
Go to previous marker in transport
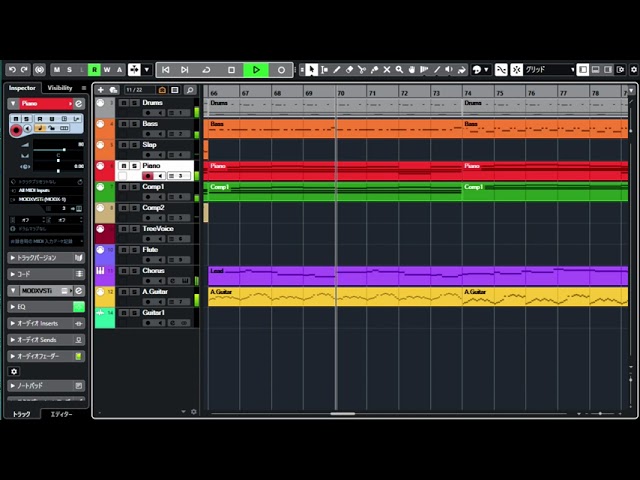(166, 70)
